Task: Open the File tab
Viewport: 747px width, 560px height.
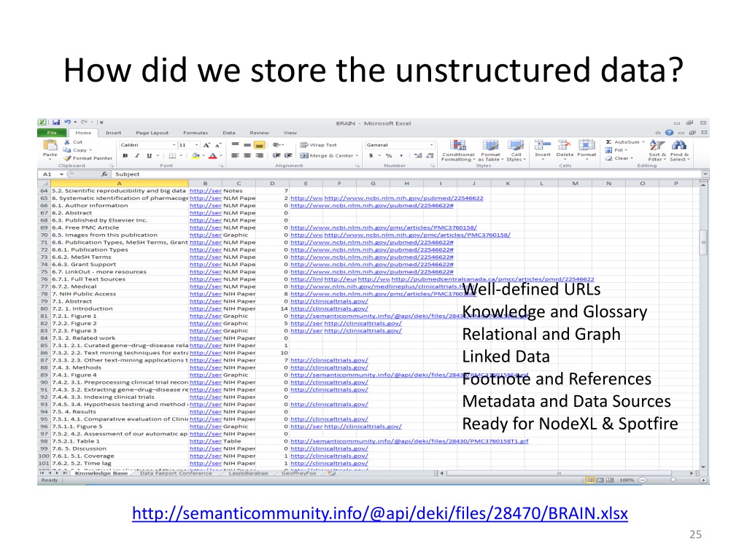Action: click(x=52, y=133)
